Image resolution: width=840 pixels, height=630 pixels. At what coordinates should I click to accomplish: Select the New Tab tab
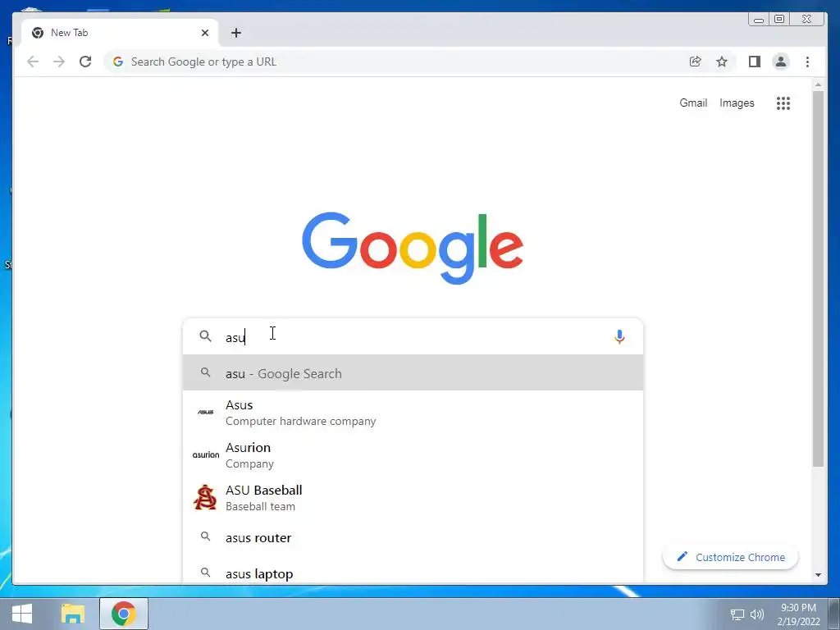pyautogui.click(x=120, y=33)
